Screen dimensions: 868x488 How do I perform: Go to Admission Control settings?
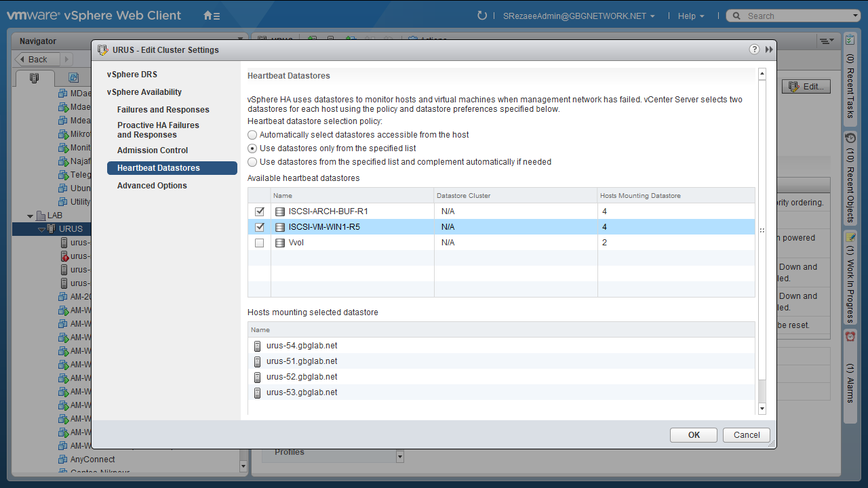point(153,150)
